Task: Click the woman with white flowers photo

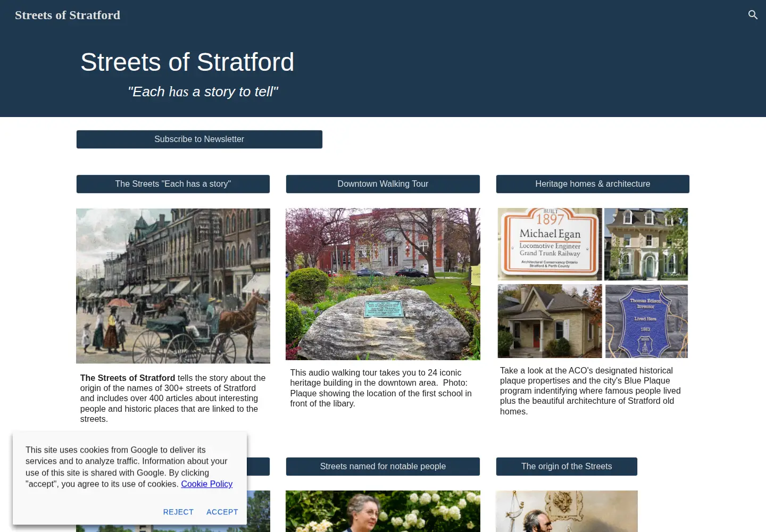Action: coord(383,511)
